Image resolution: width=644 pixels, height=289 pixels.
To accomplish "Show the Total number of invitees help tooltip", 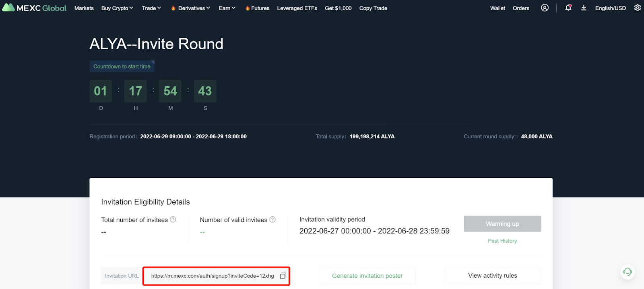I will click(x=173, y=219).
